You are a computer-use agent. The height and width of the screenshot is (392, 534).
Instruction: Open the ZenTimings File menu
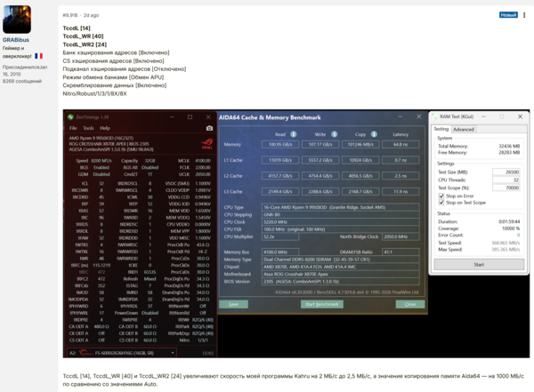(x=73, y=128)
